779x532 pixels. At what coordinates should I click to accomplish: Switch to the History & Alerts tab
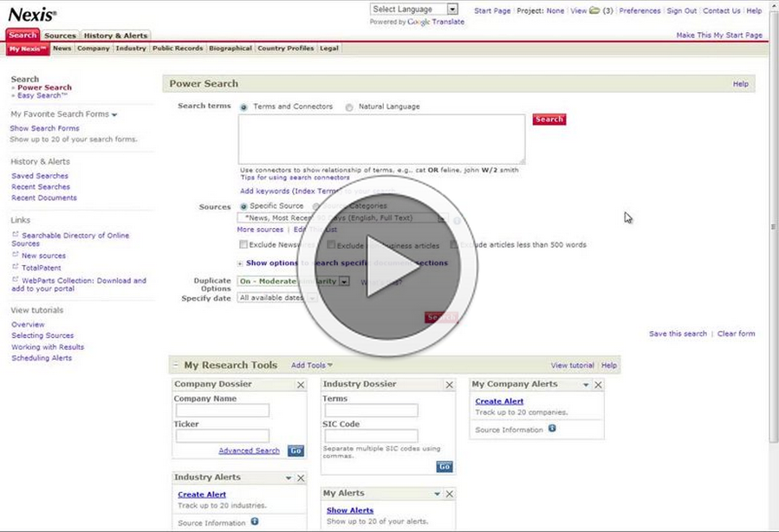click(x=115, y=36)
